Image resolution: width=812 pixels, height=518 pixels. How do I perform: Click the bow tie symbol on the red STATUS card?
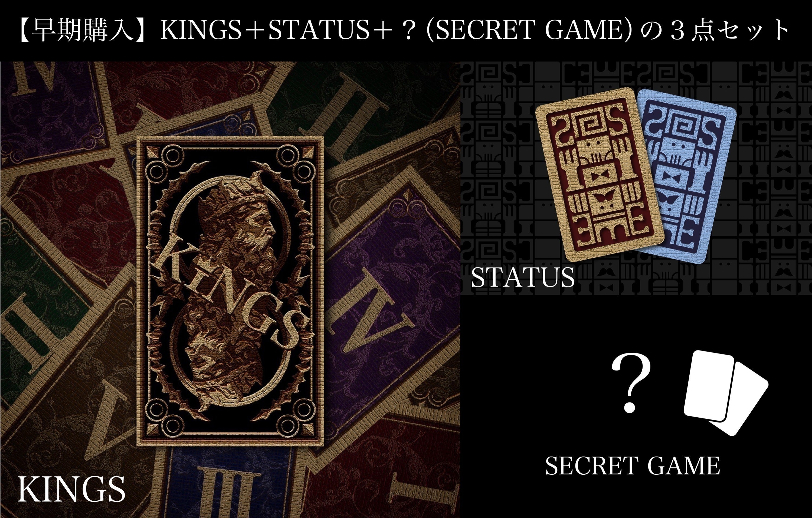click(x=601, y=176)
